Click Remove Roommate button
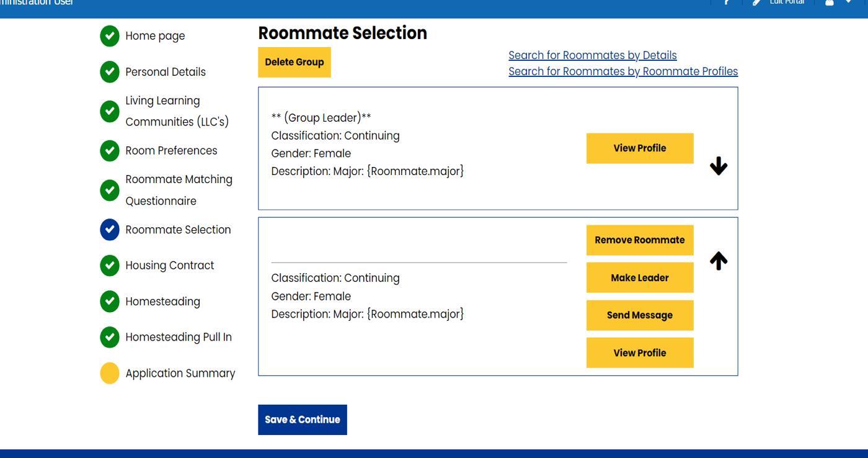 639,240
